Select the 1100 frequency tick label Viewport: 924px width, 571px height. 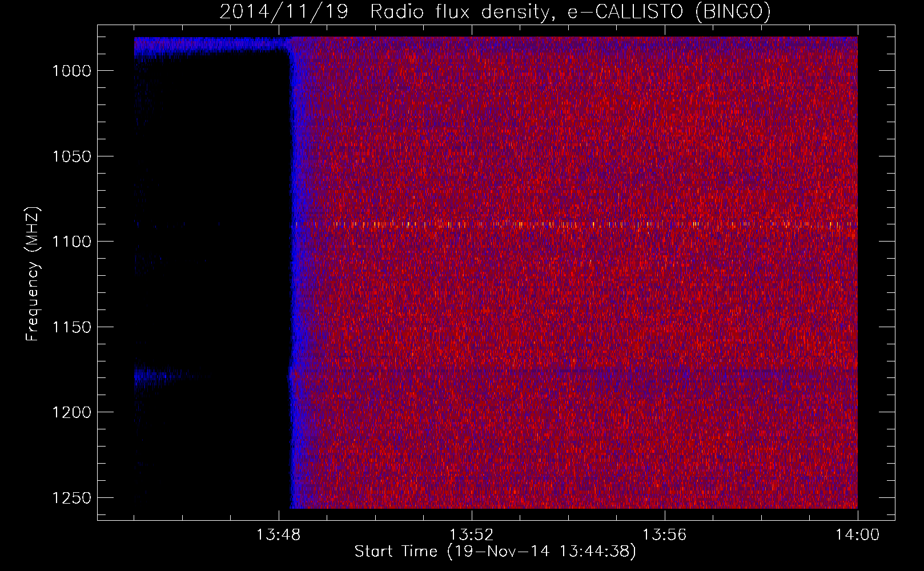[x=72, y=242]
